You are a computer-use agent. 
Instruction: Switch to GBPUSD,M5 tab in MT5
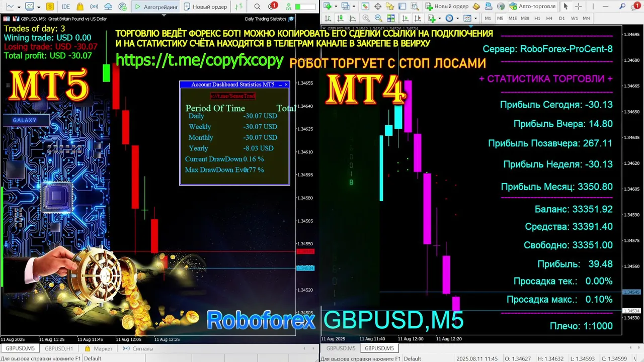pos(20,348)
